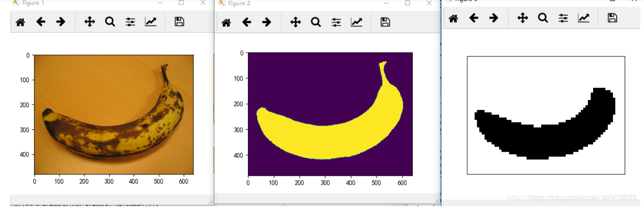644x213 pixels.
Task: Open Configure subplots in Figure 2 toolbar
Action: (x=336, y=22)
